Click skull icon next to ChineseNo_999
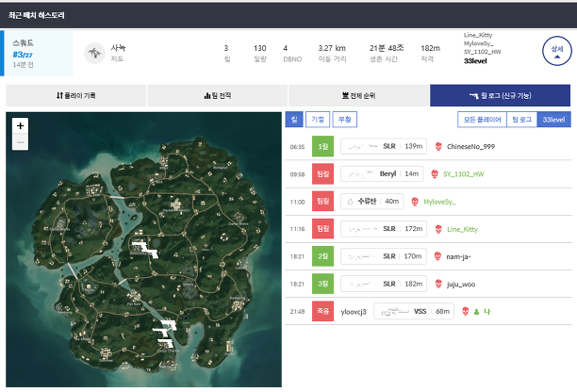Screen dimensions: 577x392 [x=437, y=146]
